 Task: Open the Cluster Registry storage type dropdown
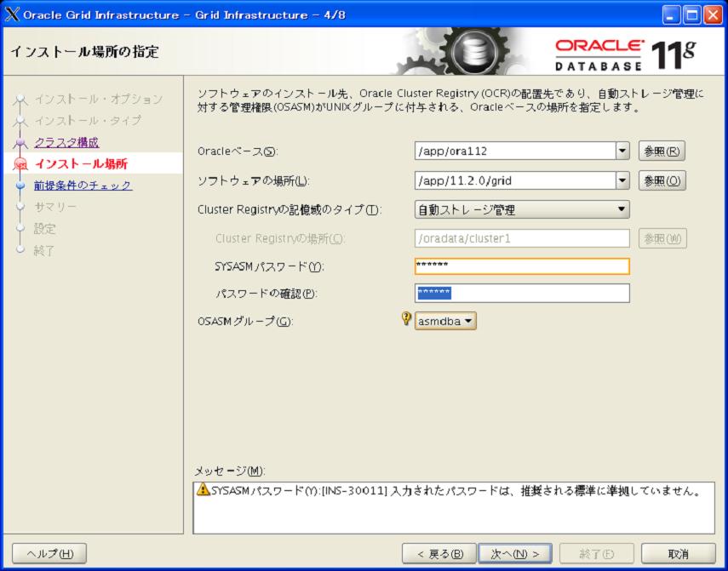pyautogui.click(x=522, y=209)
